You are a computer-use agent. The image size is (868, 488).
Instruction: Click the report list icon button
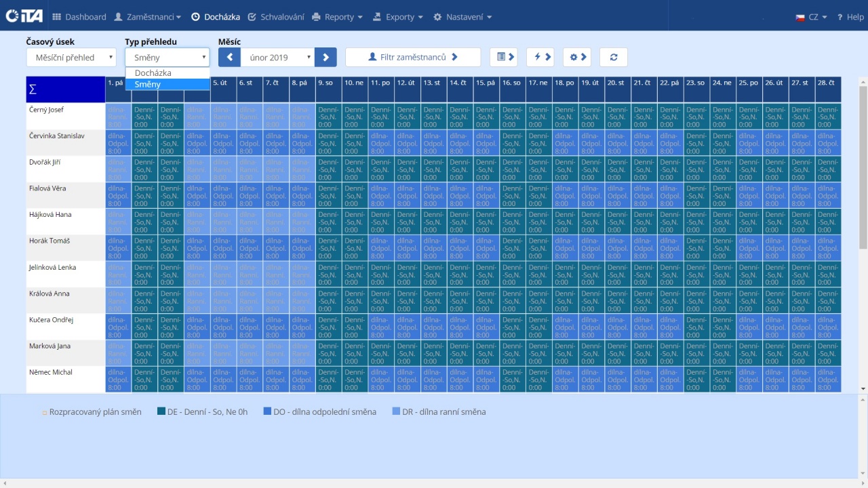pos(500,57)
